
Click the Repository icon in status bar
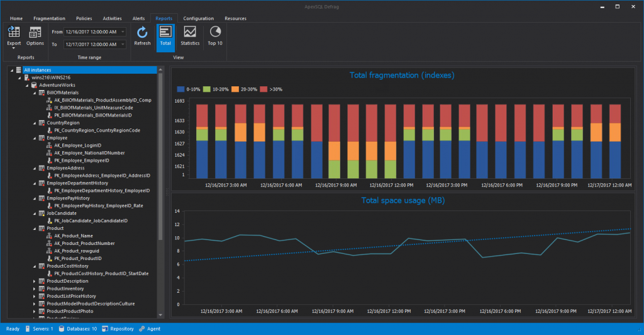click(x=104, y=329)
